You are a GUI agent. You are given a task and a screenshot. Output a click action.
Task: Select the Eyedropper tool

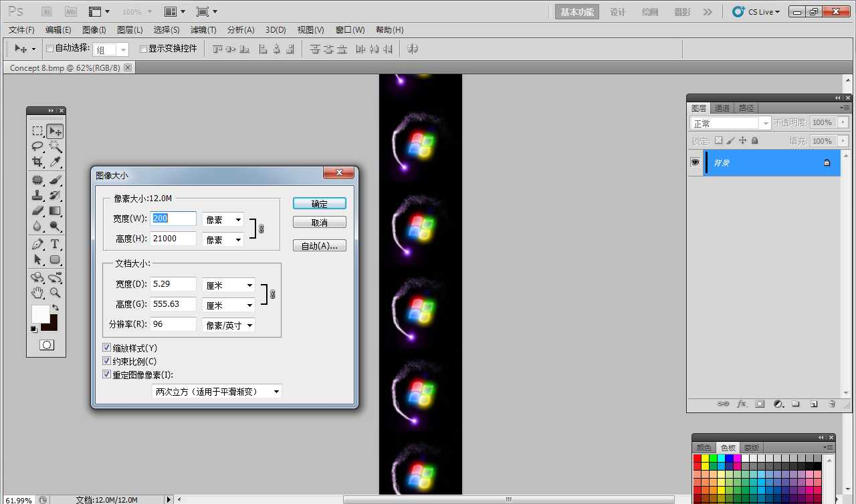point(55,162)
